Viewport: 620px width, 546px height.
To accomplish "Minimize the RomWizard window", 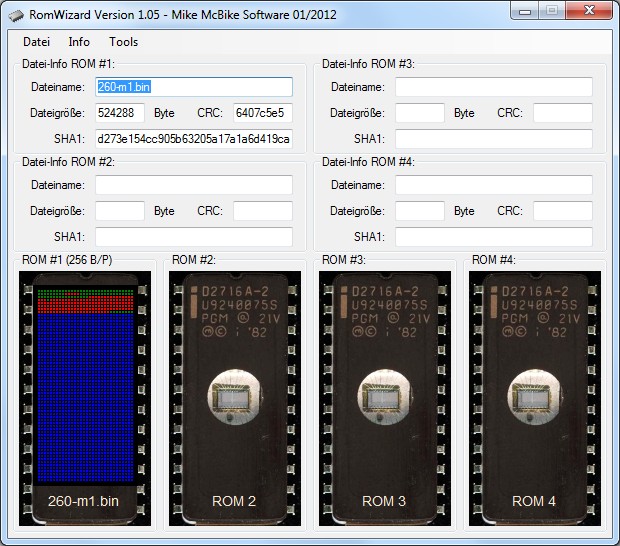I will [525, 11].
